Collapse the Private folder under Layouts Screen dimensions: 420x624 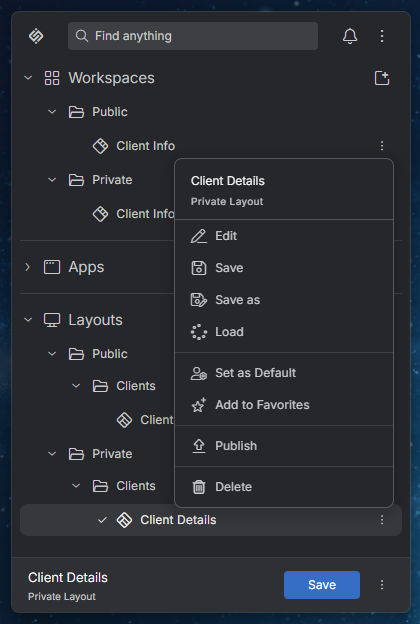[52, 454]
